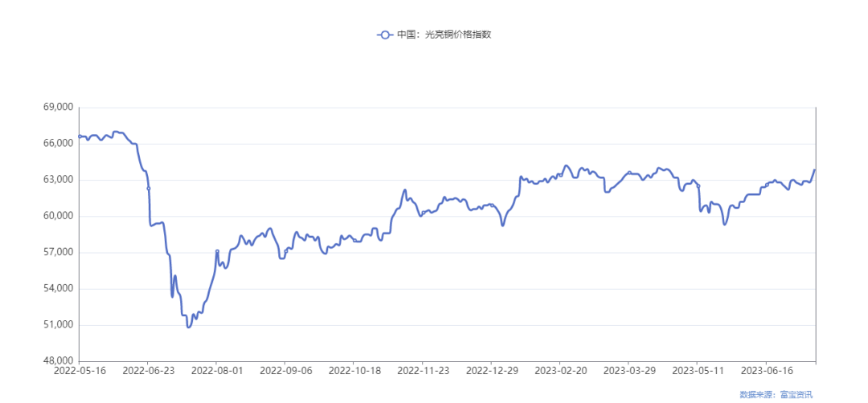Click the data point marker above 2022-06-23
Viewport: 868px width, 403px height.
[149, 189]
